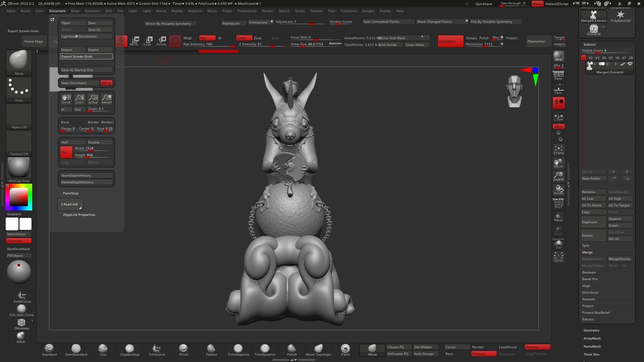Click the Frame view icon
This screenshot has height=362, width=644.
click(x=558, y=150)
